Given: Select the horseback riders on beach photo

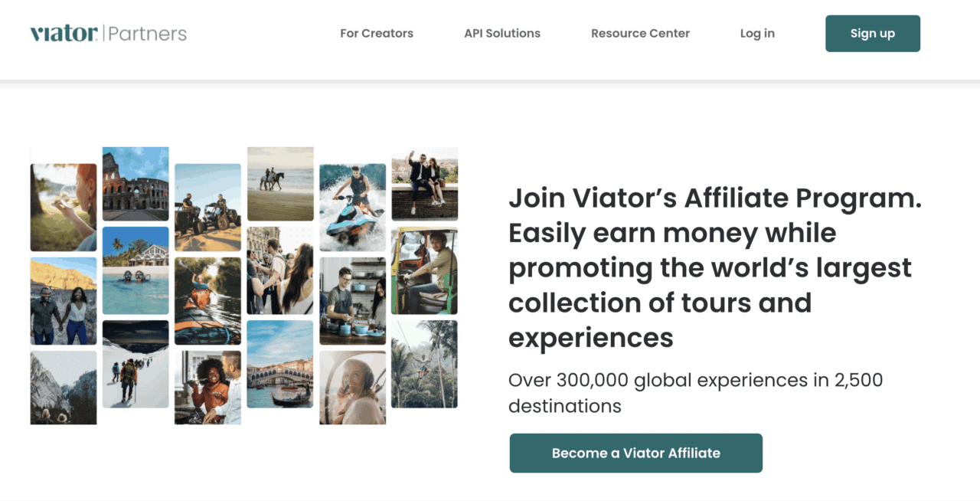Looking at the screenshot, I should pyautogui.click(x=280, y=184).
